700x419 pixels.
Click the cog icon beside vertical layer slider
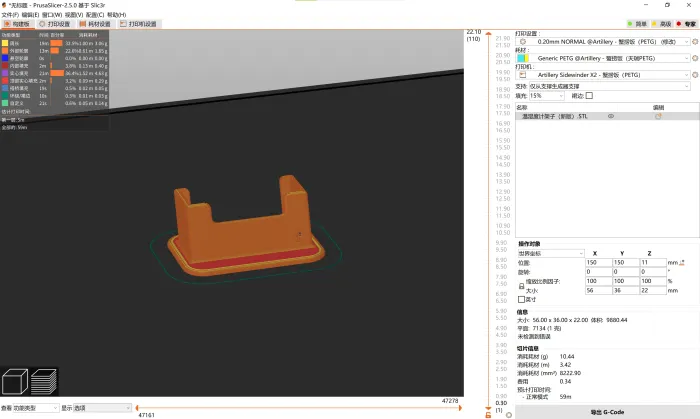(x=508, y=415)
